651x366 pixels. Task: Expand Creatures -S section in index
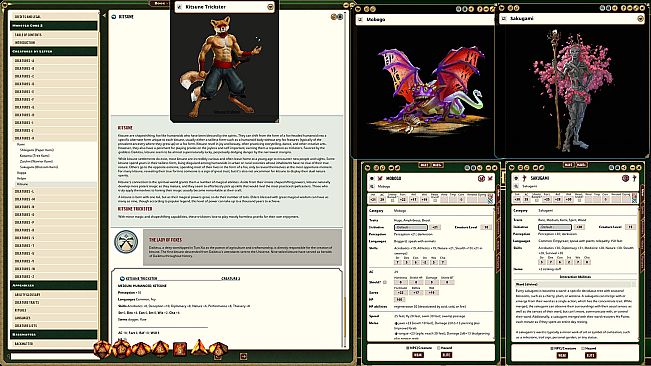(x=54, y=238)
